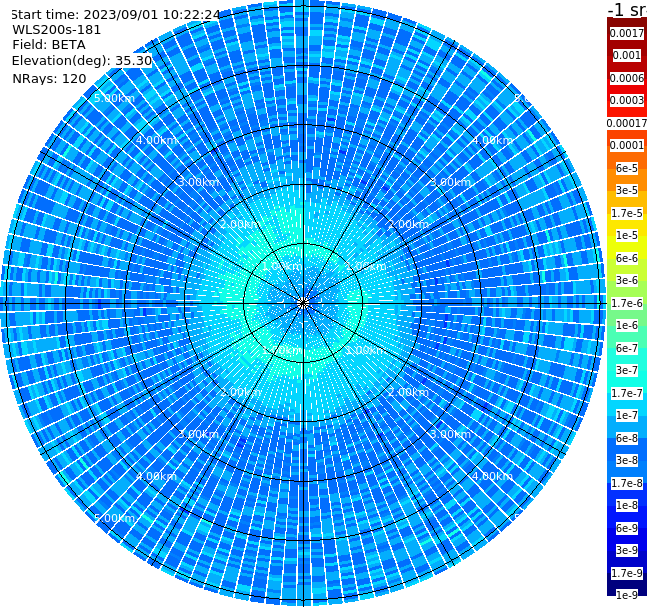Viewport: 647px width, 607px height.
Task: Click the 0.0001 orange colorbar label
Action: coord(627,145)
